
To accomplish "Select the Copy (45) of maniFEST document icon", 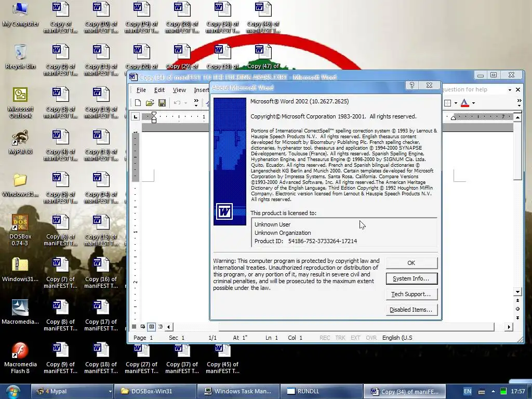I will point(222,358).
